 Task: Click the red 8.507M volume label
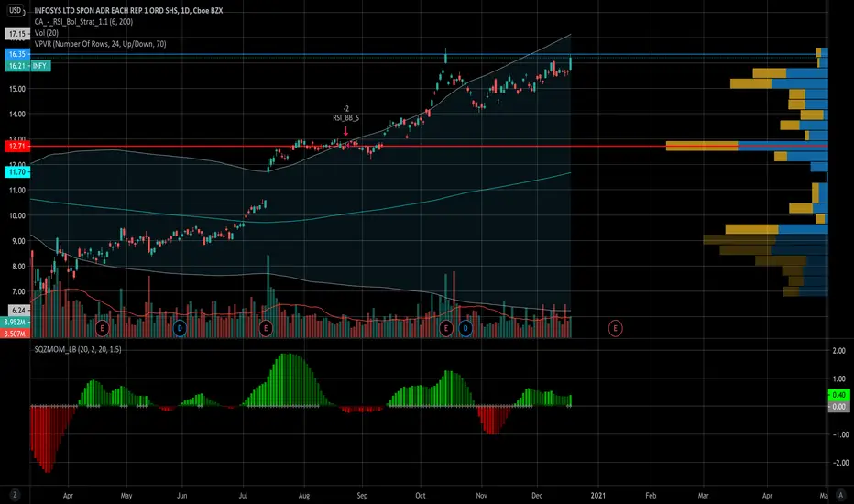pyautogui.click(x=16, y=334)
